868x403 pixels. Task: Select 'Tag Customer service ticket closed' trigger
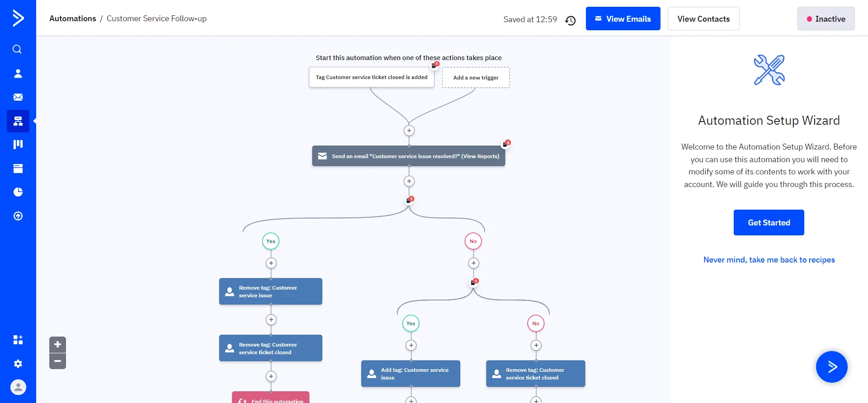click(x=371, y=77)
